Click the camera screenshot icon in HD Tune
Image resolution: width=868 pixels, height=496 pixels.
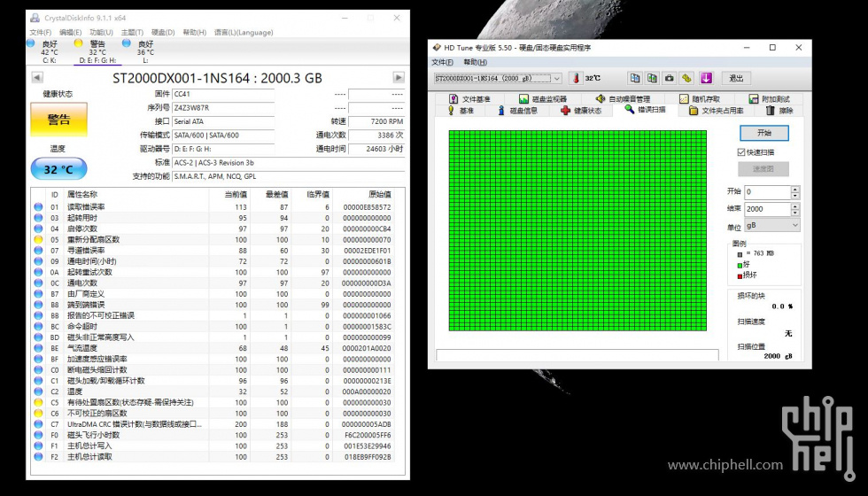click(x=670, y=78)
